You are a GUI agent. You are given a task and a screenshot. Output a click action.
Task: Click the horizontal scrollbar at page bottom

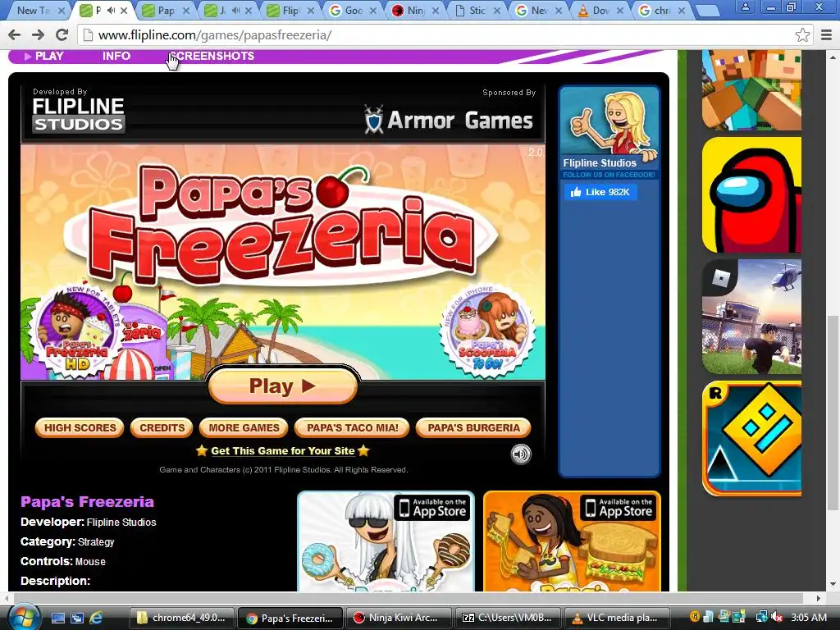(409, 598)
